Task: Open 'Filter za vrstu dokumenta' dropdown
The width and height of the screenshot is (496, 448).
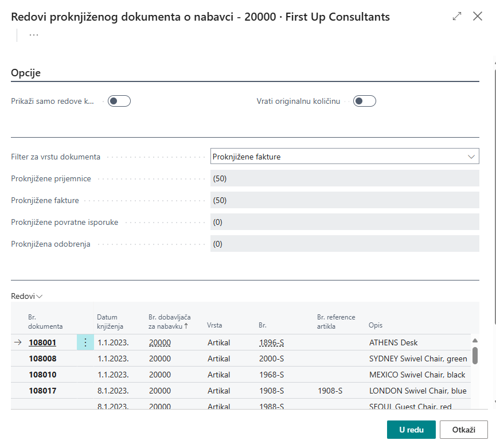Action: pyautogui.click(x=344, y=157)
